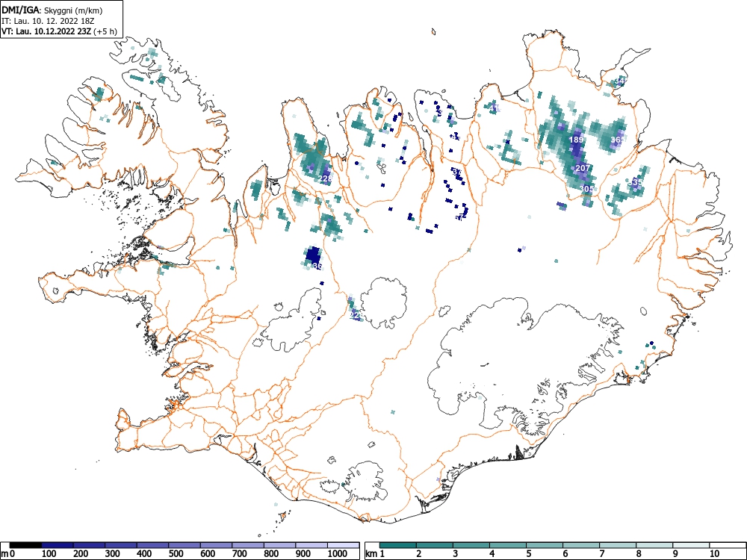Screen dimensions: 747x560
Task: Click the '500' label on the meter legend
Action: coord(176,553)
